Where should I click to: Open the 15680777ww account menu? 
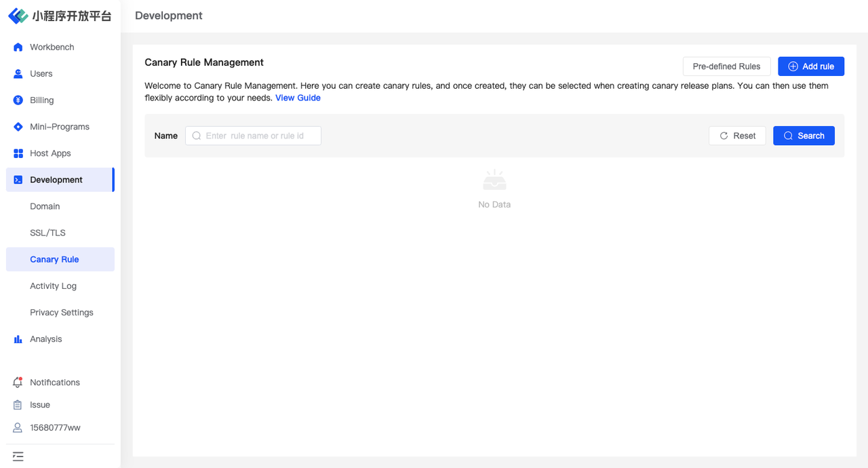point(55,428)
